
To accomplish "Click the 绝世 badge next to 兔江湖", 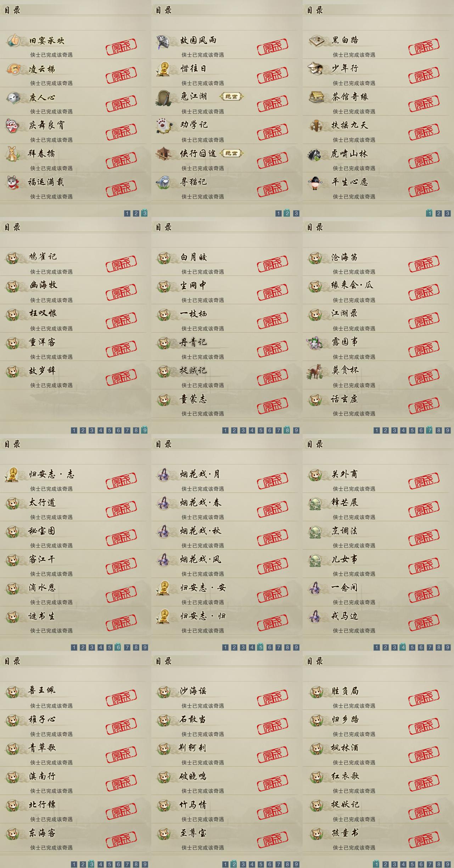I will click(232, 96).
